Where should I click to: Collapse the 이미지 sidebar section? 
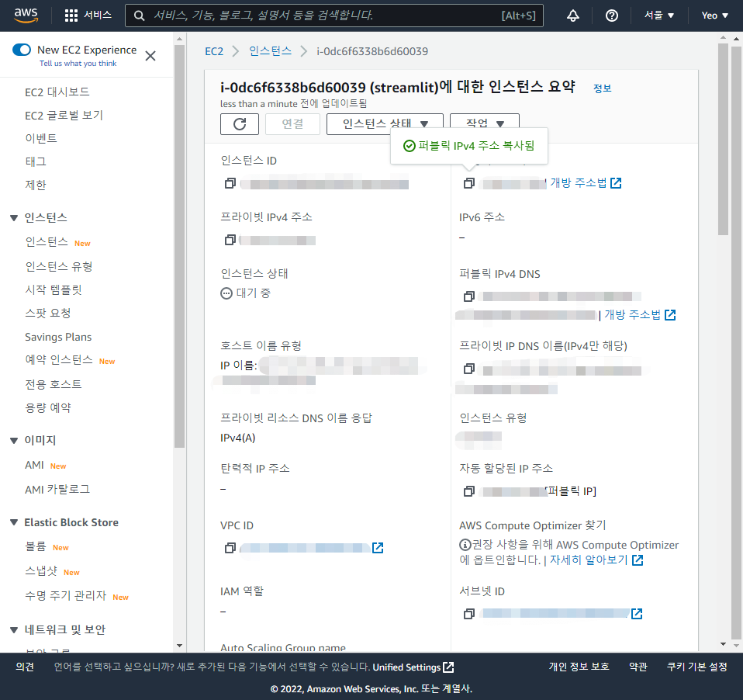(x=14, y=441)
